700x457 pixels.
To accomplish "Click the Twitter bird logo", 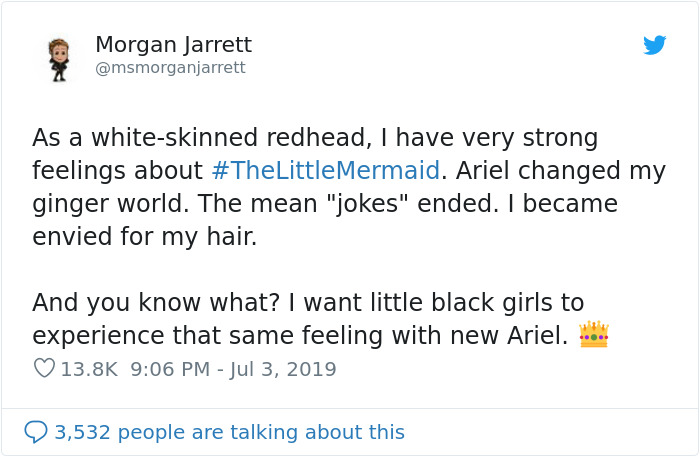I will [x=654, y=45].
